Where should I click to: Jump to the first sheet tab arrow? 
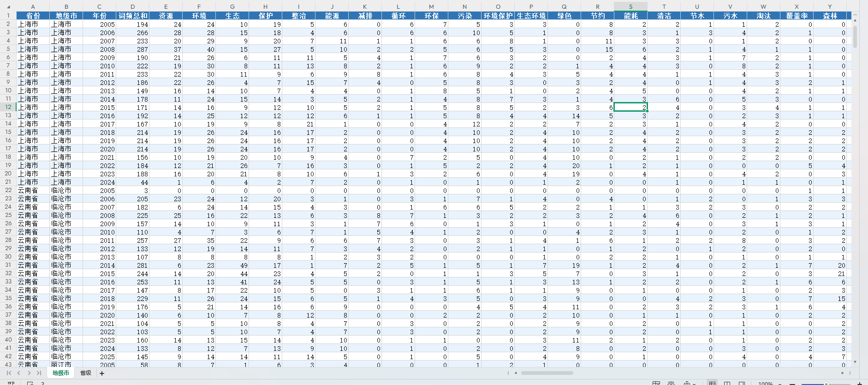pos(9,373)
